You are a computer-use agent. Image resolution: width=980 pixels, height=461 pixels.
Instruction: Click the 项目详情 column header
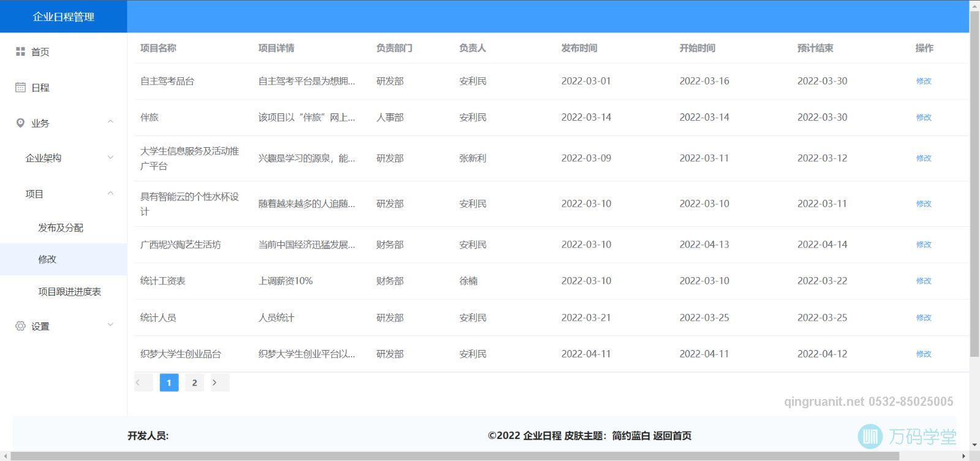pyautogui.click(x=276, y=48)
